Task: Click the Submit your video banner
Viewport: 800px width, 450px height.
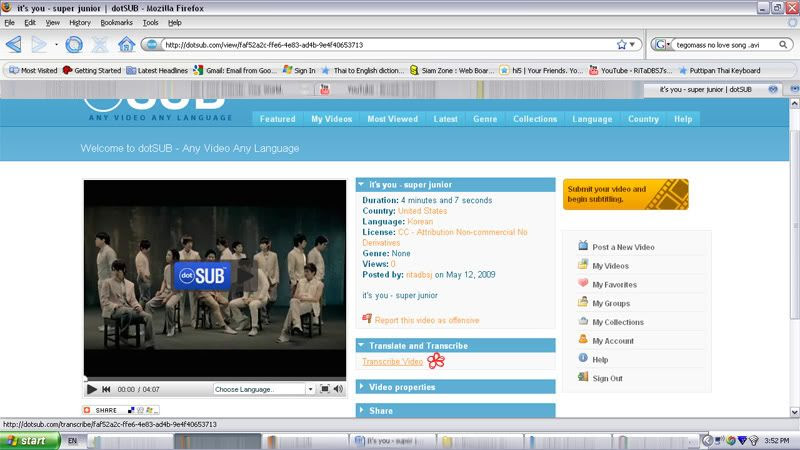Action: pos(626,194)
